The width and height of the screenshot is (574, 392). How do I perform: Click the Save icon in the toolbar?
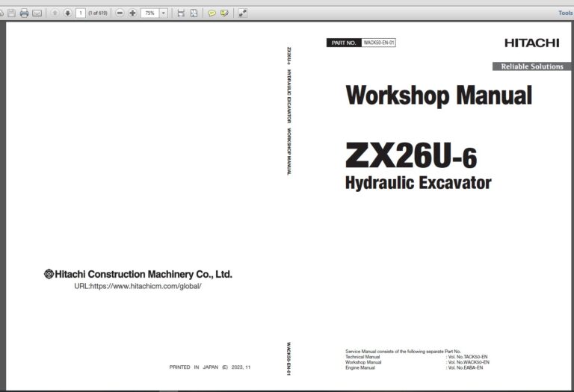pos(11,13)
